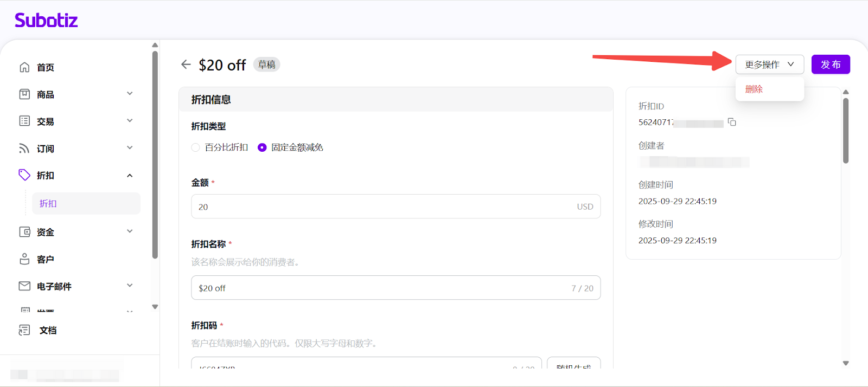Choose 删除 from the dropdown menu
Image resolution: width=868 pixels, height=387 pixels.
(x=754, y=89)
